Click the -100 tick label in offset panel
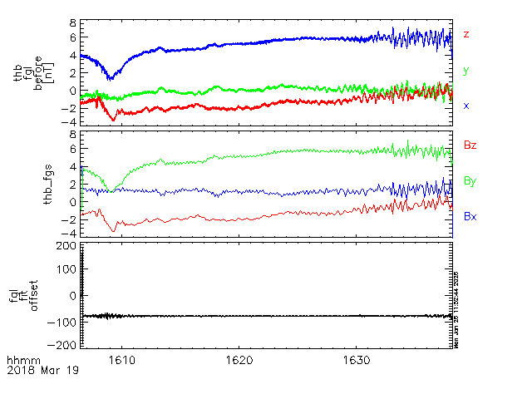This screenshot has width=532, height=399. [x=62, y=322]
